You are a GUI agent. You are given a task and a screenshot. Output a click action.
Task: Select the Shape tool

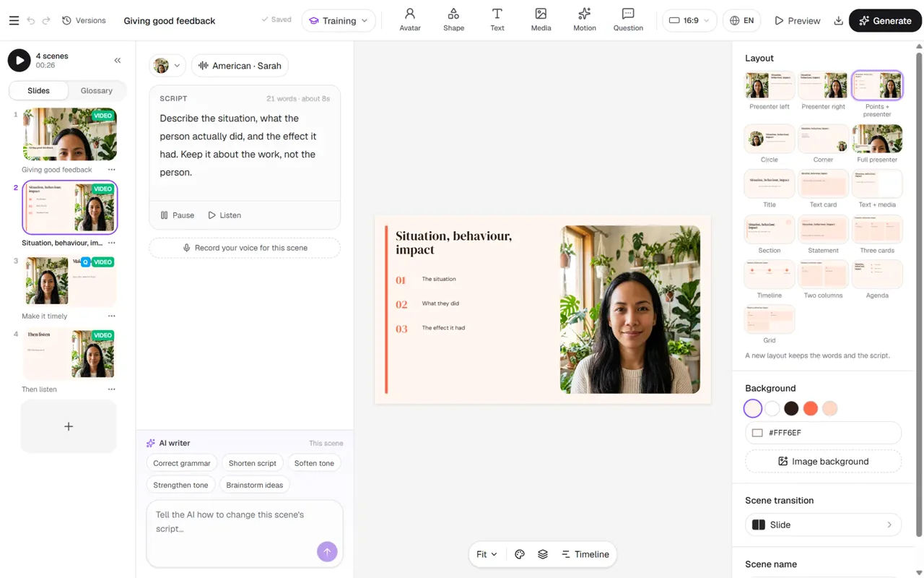tap(453, 20)
